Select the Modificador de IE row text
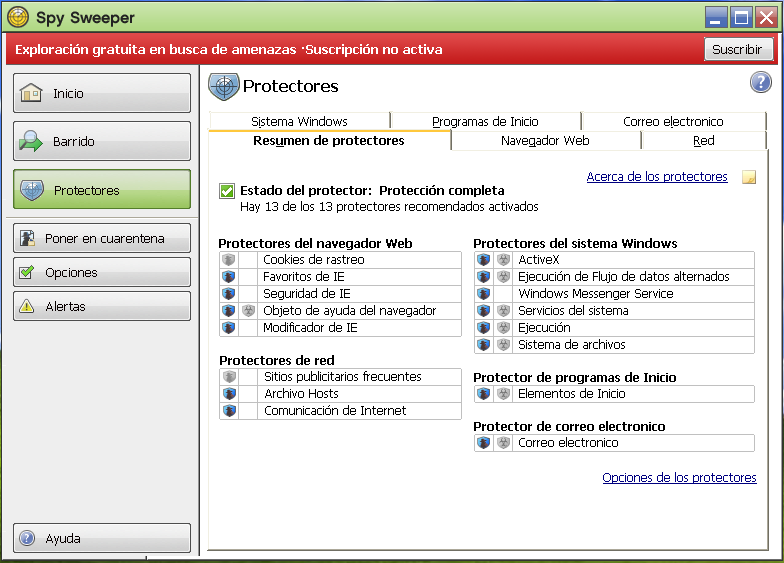The height and width of the screenshot is (563, 784). (x=310, y=328)
